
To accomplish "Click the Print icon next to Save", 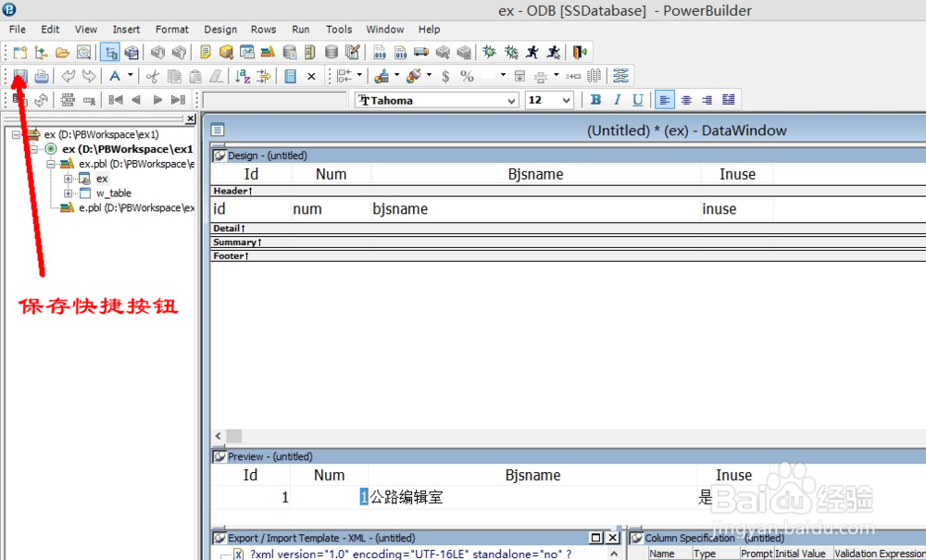I will pyautogui.click(x=42, y=76).
